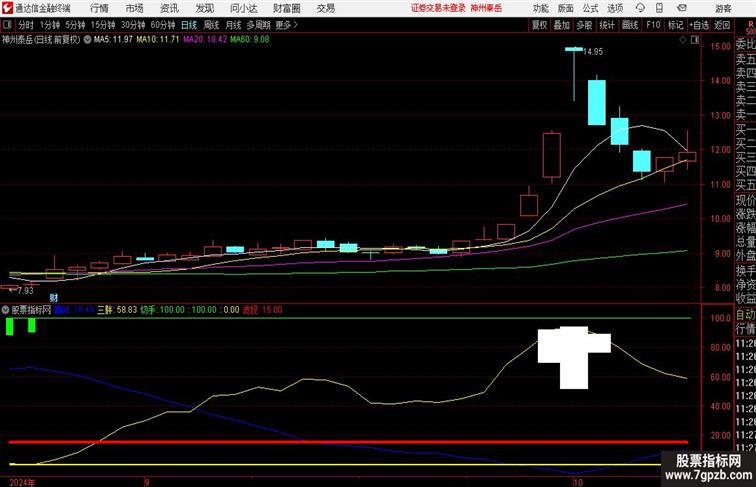Image resolution: width=756 pixels, height=487 pixels.
Task: Expand the round arrow next to 神州泰岳 title
Action: (87, 40)
